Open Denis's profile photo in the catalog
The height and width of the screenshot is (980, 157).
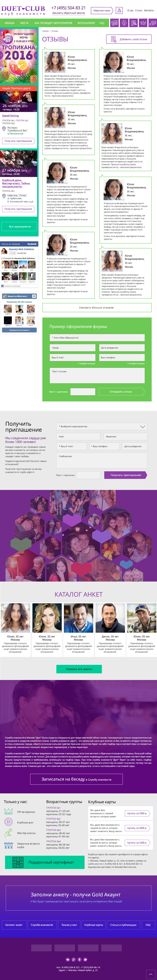(x=110, y=618)
